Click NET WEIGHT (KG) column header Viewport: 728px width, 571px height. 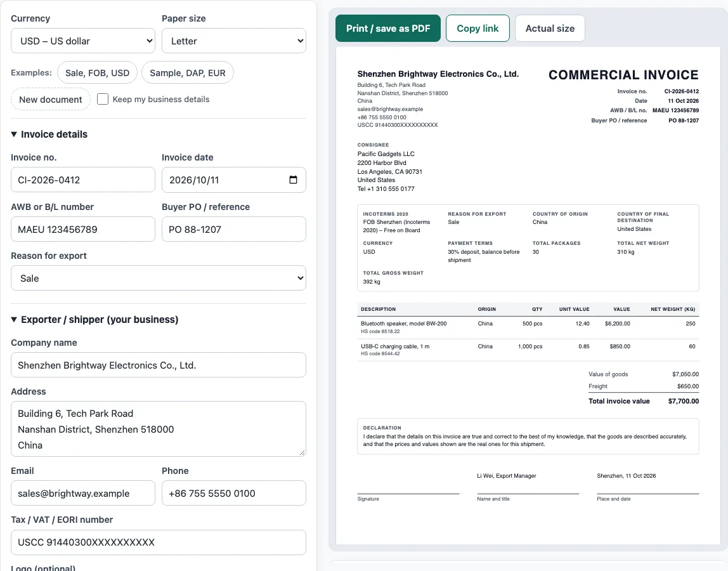tap(673, 309)
